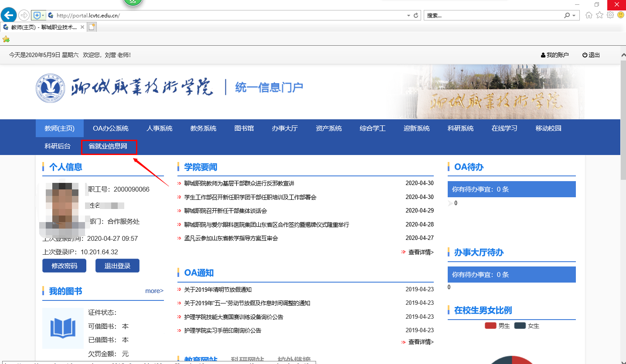Toggle the 男生 red legend swatch
Viewport: 626px width, 364px height.
pyautogui.click(x=490, y=326)
